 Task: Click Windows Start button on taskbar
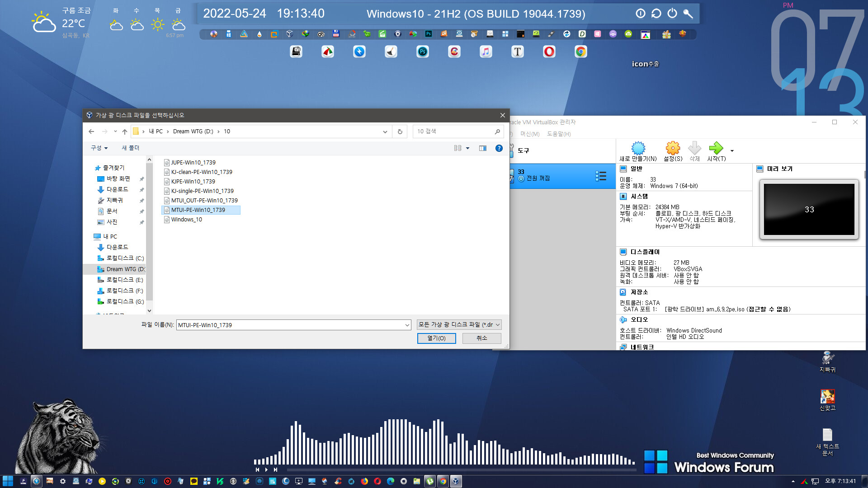[8, 481]
